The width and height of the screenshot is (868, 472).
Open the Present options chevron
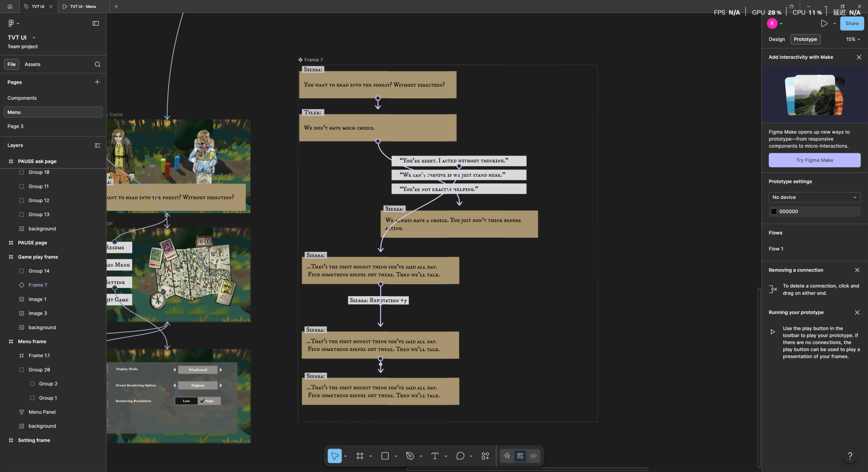coord(834,23)
